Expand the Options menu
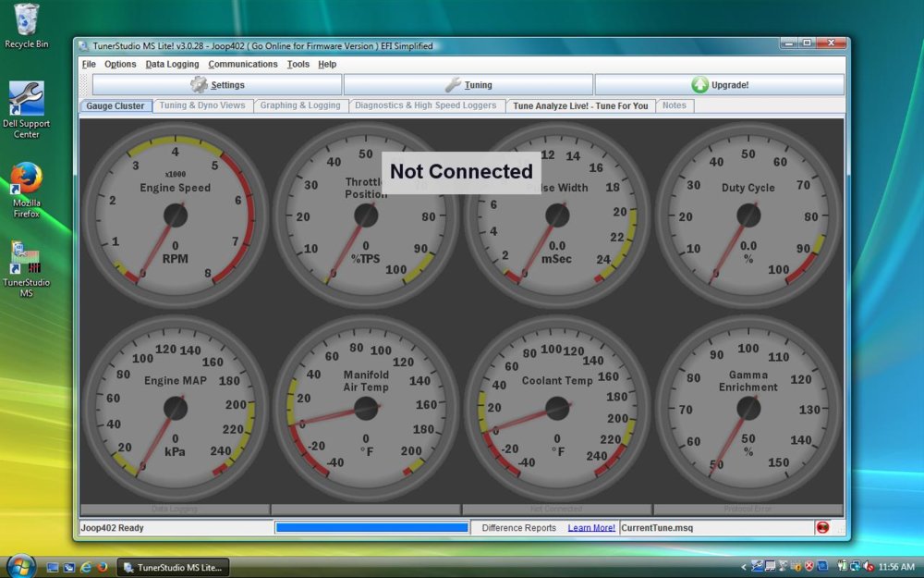This screenshot has height=578, width=924. click(120, 64)
